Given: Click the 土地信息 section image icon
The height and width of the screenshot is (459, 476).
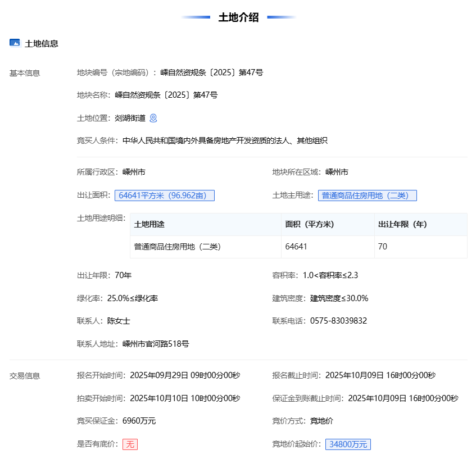Looking at the screenshot, I should 15,43.
